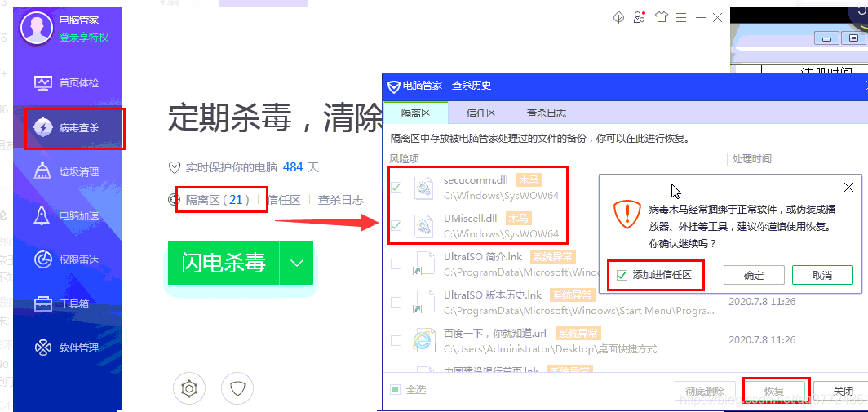This screenshot has height=412, width=868.
Task: Click the shield icon beside 实时保护你的电脑
Action: click(175, 167)
